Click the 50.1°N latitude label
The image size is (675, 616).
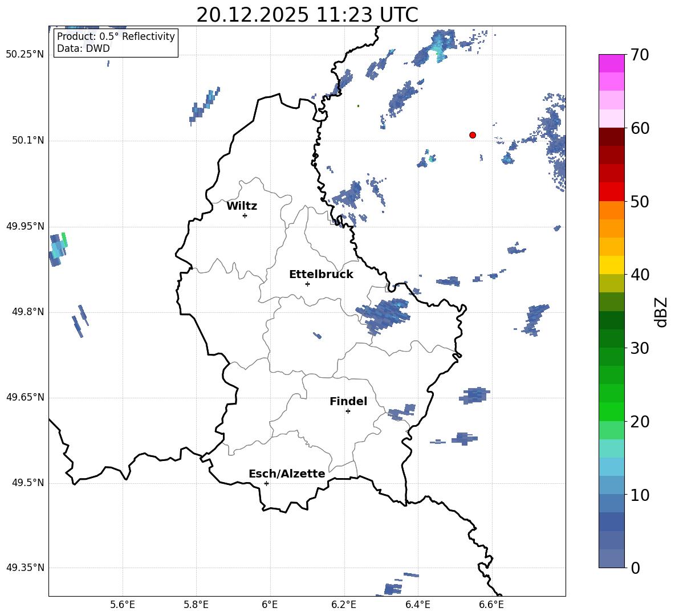[28, 140]
